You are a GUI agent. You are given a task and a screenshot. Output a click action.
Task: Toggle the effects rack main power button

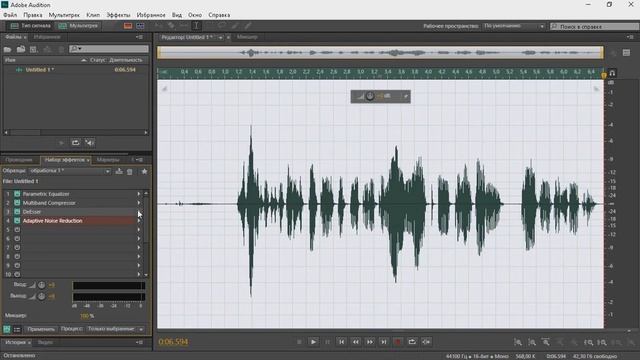point(7,329)
